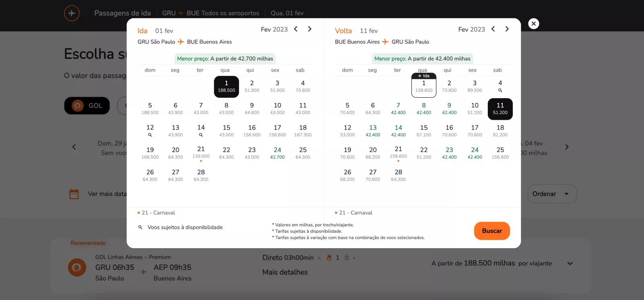Select Volta date 23 priced 42.400

[449, 153]
